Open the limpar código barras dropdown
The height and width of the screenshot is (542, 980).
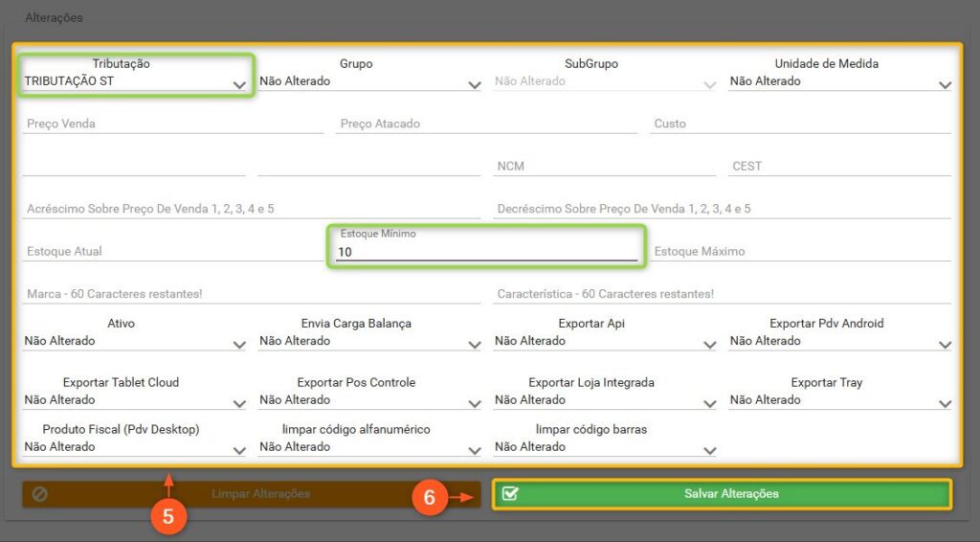click(605, 447)
